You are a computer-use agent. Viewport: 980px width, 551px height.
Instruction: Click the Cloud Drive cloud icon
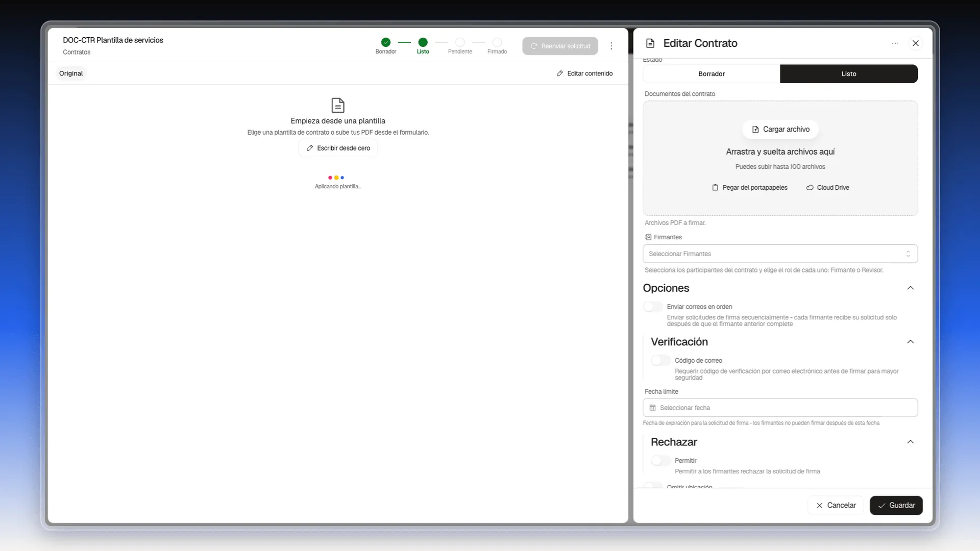[810, 188]
